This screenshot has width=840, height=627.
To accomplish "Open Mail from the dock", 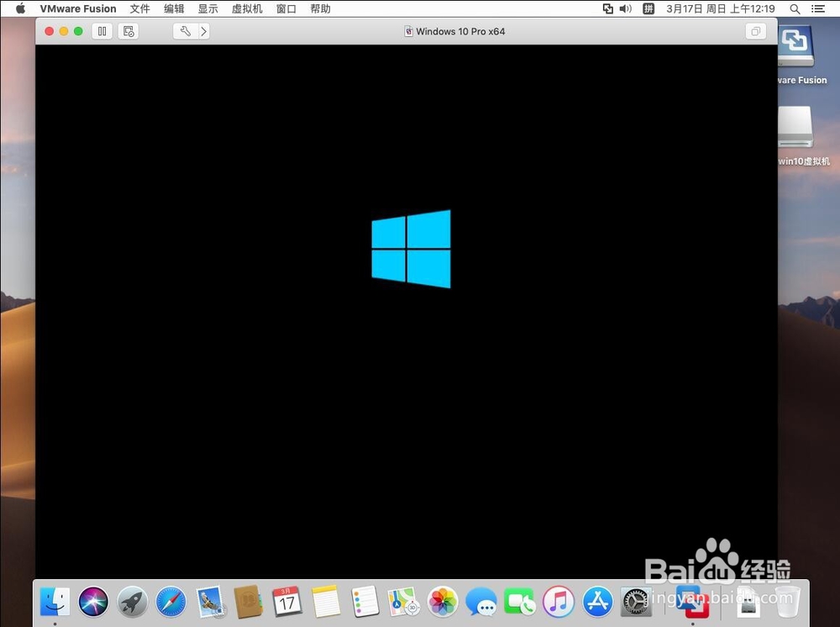I will click(x=210, y=601).
